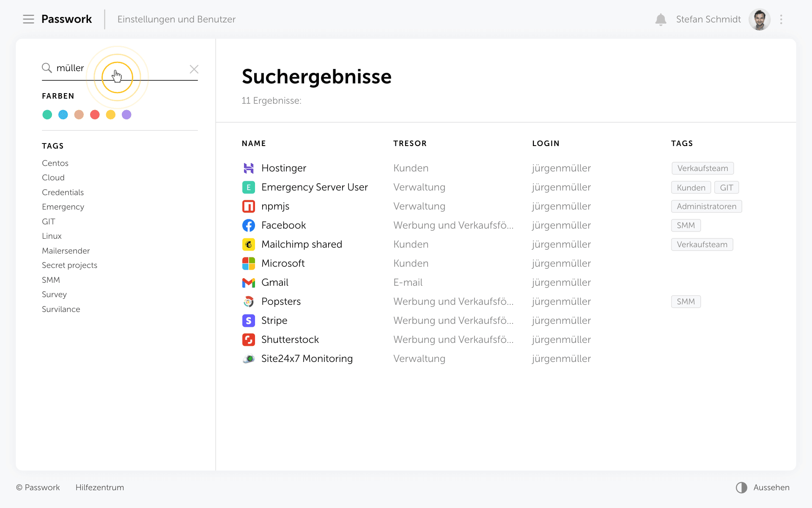Click Verkaufsteam tag on Mailchimp row
The image size is (812, 508).
(x=702, y=244)
